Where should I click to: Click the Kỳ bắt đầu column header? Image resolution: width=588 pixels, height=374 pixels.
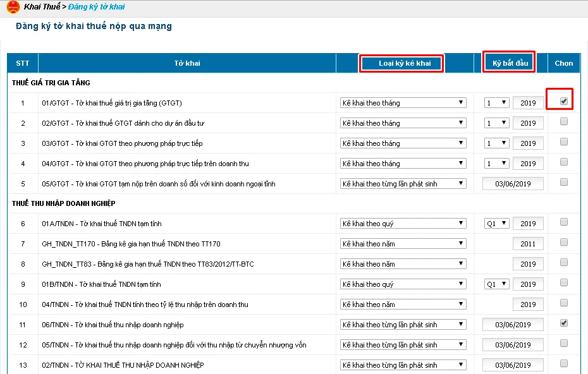click(x=509, y=63)
